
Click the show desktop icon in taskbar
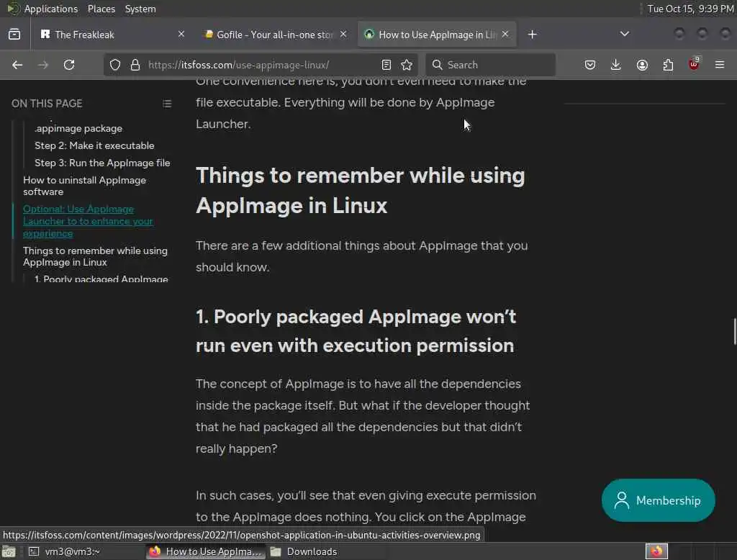click(x=9, y=551)
